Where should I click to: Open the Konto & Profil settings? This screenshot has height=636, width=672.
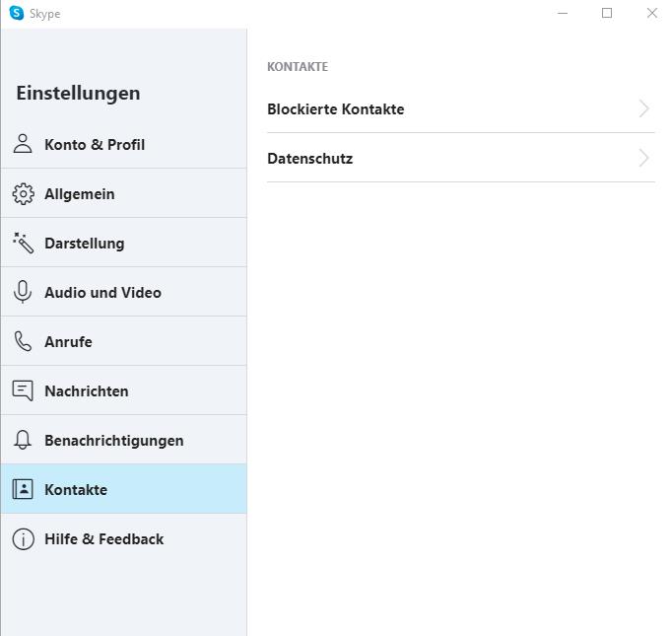(x=124, y=144)
